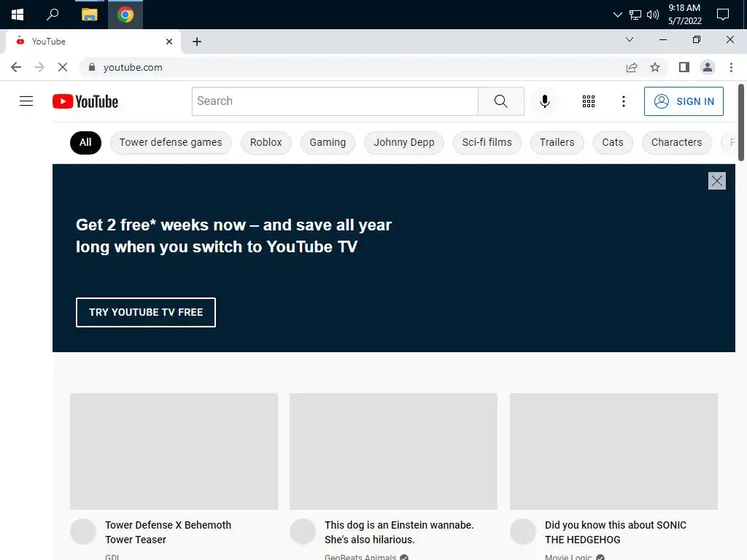Click into the YouTube Search field
The image size is (747, 560).
click(335, 101)
